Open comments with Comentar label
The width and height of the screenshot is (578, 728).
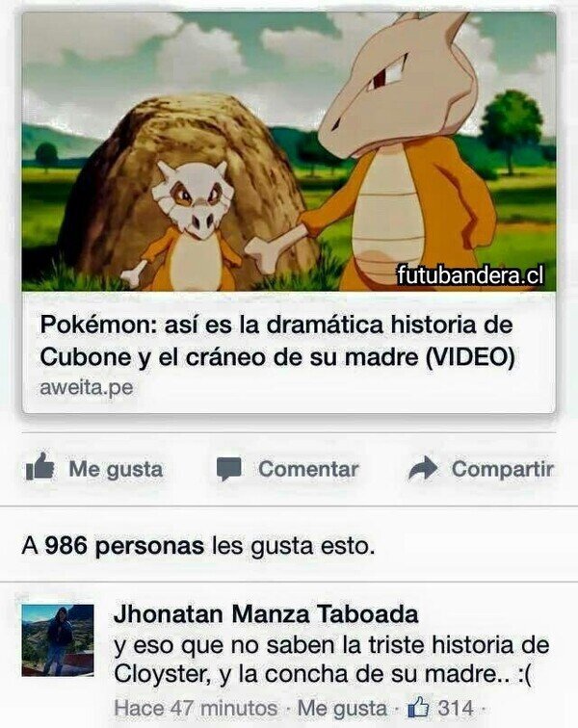click(308, 469)
